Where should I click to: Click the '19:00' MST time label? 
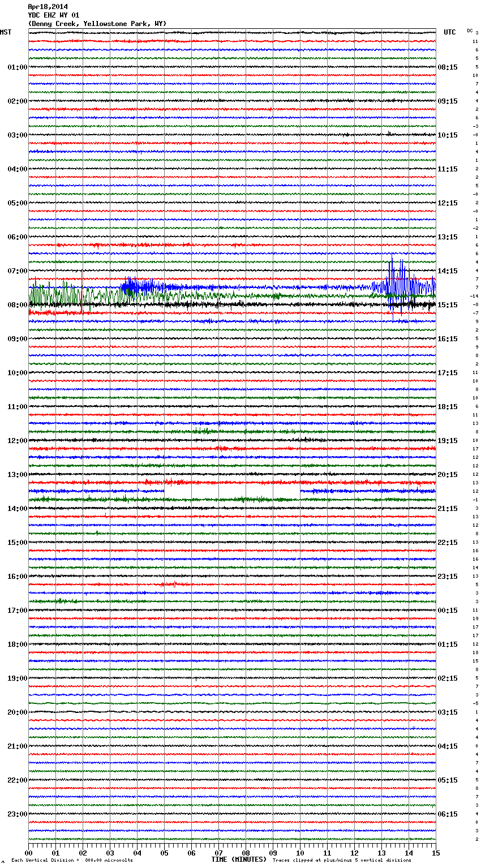click(x=17, y=678)
